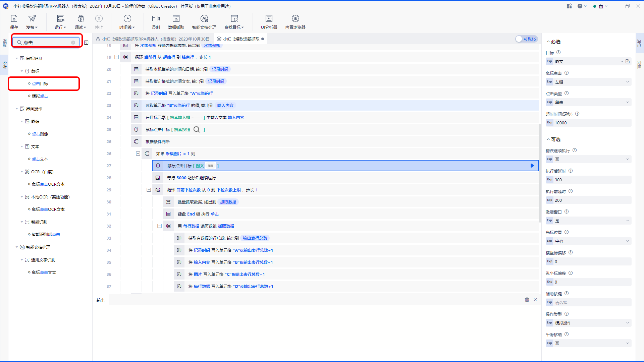Run line 27 with the blue play arrow
644x362 pixels.
click(532, 166)
